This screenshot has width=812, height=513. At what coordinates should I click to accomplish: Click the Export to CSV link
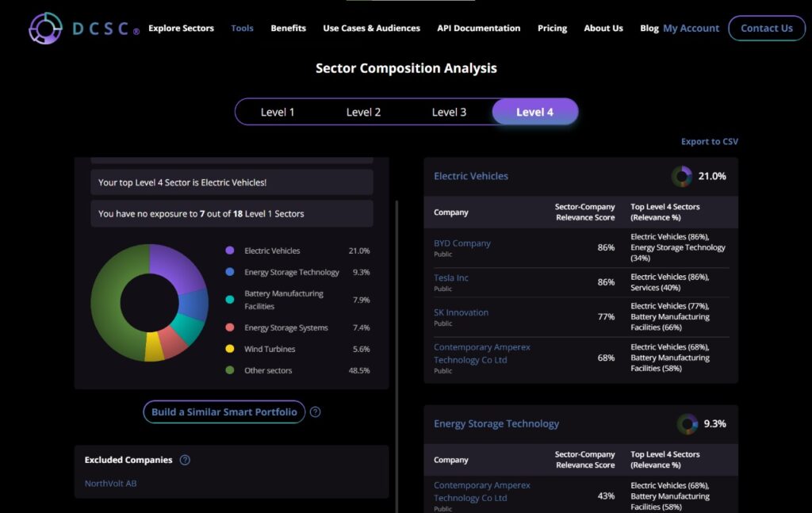709,142
